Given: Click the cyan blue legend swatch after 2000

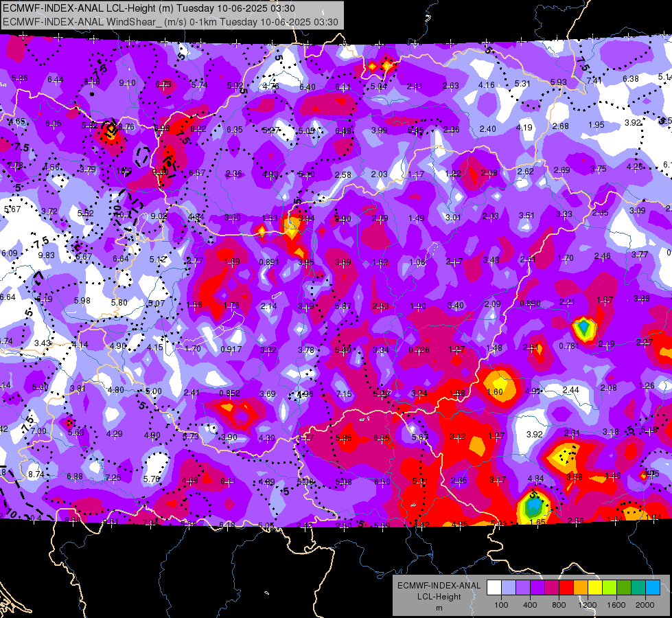Looking at the screenshot, I should pos(653,588).
